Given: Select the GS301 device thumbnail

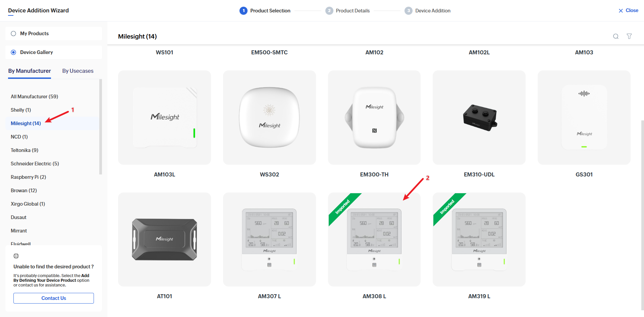Looking at the screenshot, I should [584, 117].
